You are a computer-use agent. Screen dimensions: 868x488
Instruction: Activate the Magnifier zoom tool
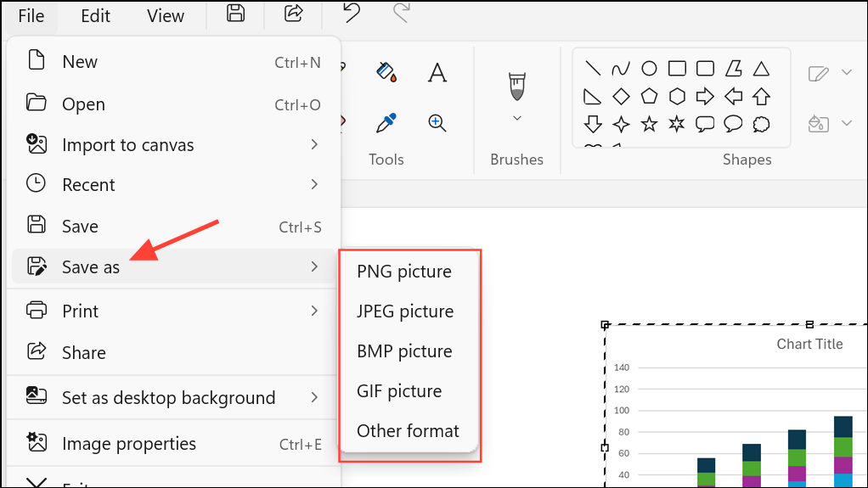pos(437,123)
